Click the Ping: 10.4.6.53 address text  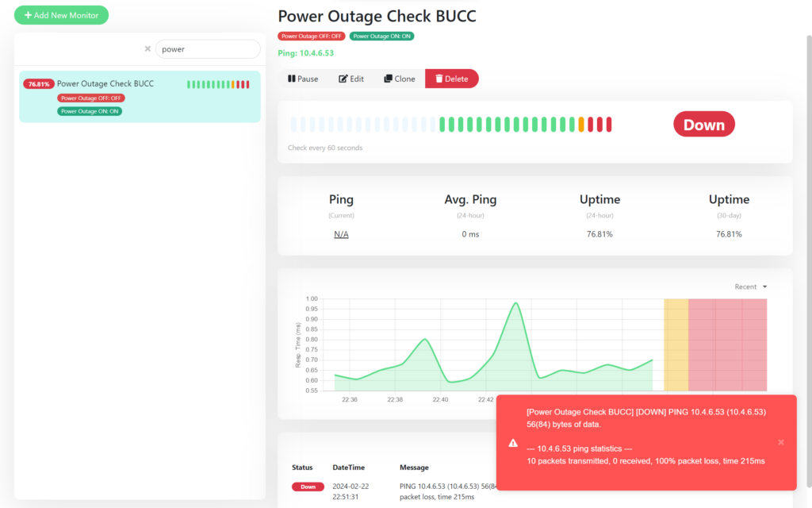(306, 53)
